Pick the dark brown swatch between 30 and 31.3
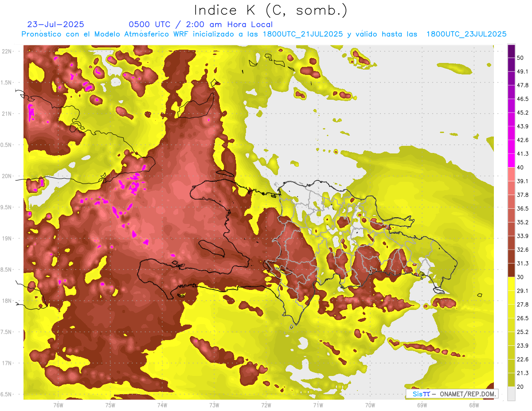The height and width of the screenshot is (411, 532). click(511, 270)
